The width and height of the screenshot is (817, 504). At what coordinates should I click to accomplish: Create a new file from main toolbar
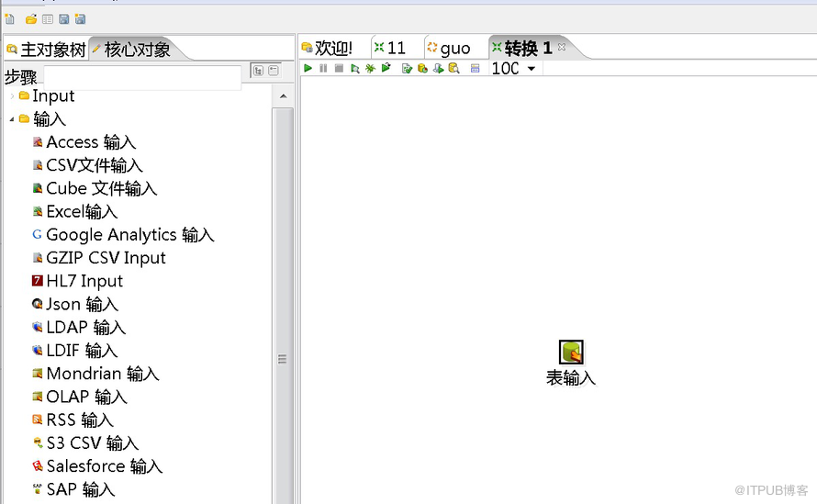click(9, 19)
